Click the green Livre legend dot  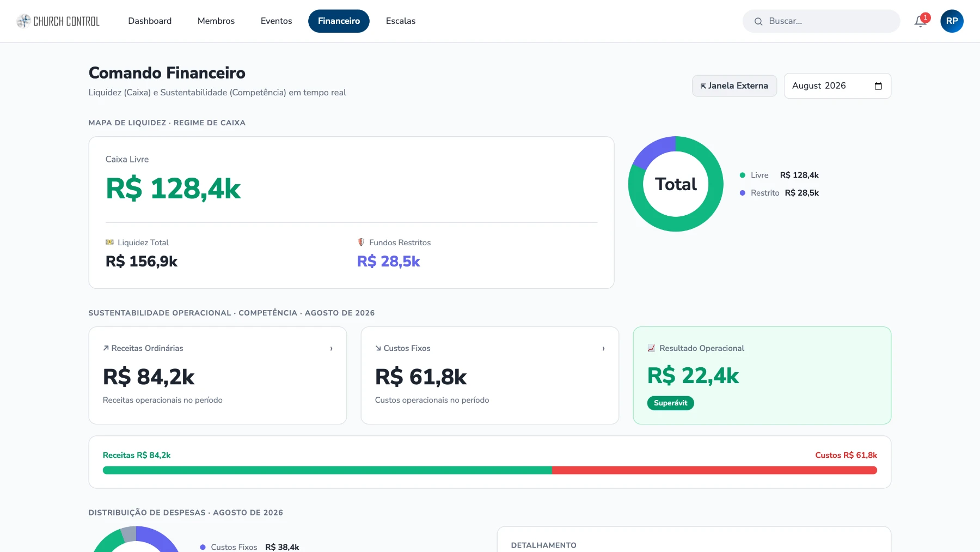pos(742,175)
